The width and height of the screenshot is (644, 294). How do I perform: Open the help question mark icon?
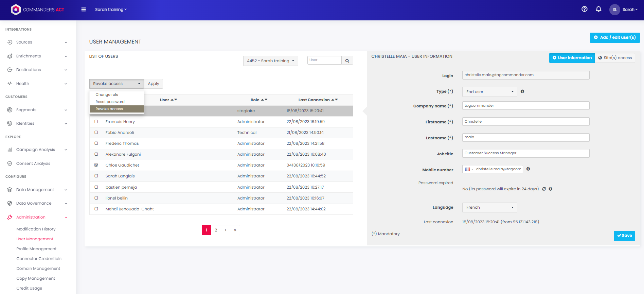click(584, 9)
